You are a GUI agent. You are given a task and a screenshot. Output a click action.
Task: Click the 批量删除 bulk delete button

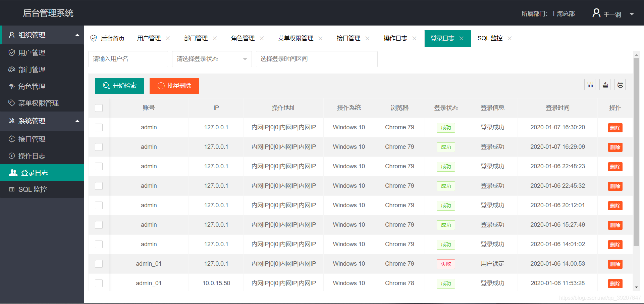[x=174, y=86]
